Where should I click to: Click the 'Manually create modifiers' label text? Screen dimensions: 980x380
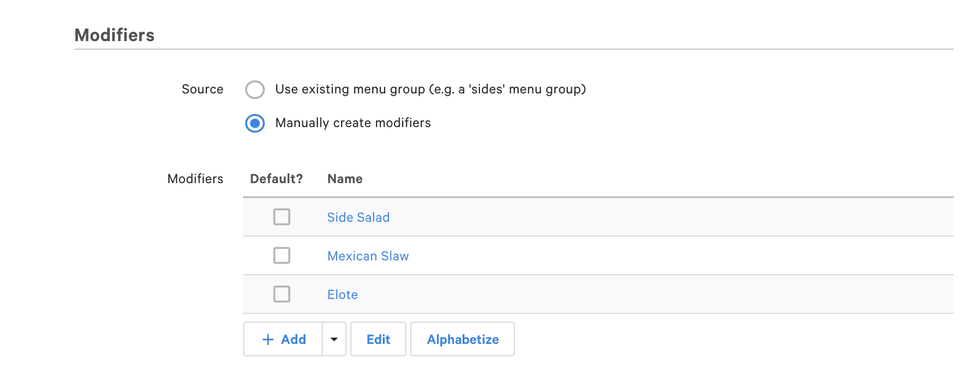tap(353, 123)
